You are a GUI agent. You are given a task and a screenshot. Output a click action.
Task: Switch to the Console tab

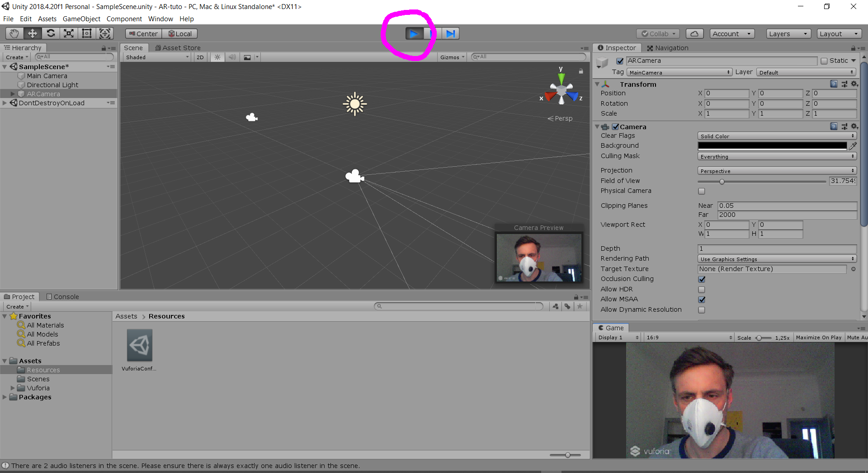click(63, 297)
